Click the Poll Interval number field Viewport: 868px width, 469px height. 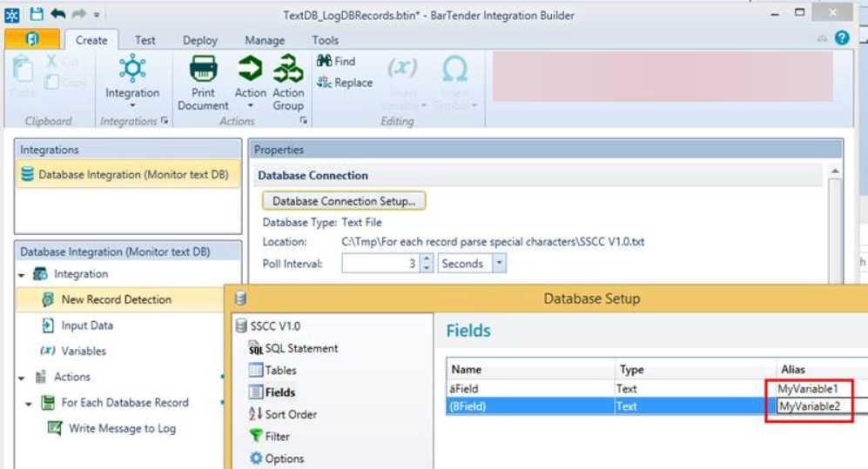click(x=380, y=264)
